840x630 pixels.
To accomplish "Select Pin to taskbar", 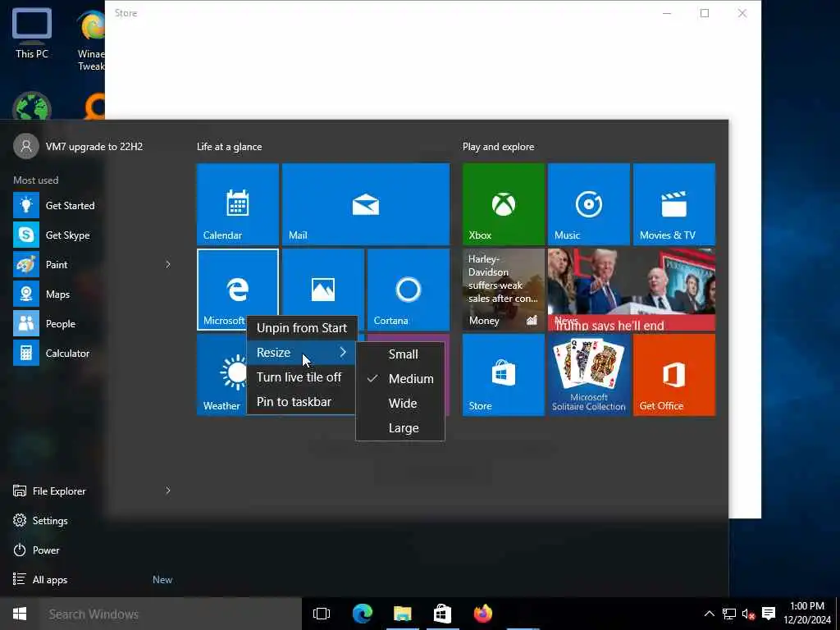I will pos(301,402).
